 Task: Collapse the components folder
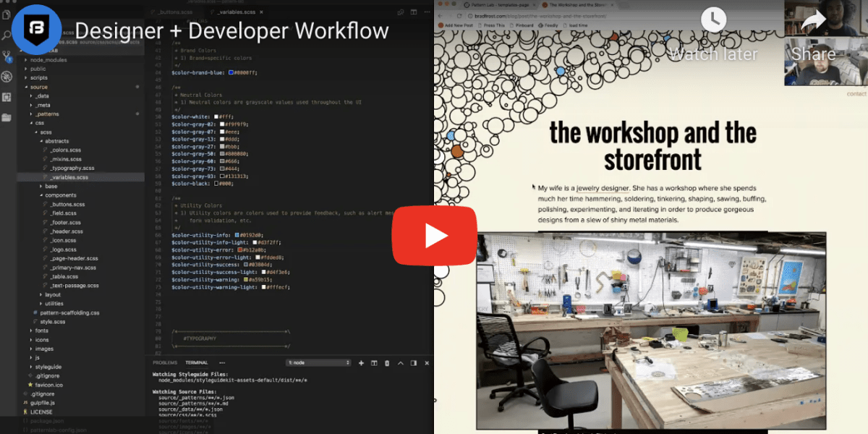click(61, 195)
